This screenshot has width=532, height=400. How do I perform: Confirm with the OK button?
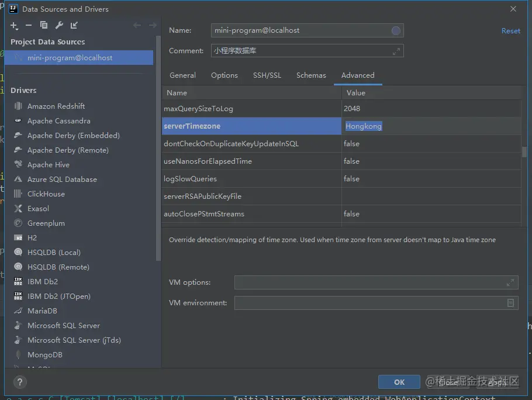[399, 382]
